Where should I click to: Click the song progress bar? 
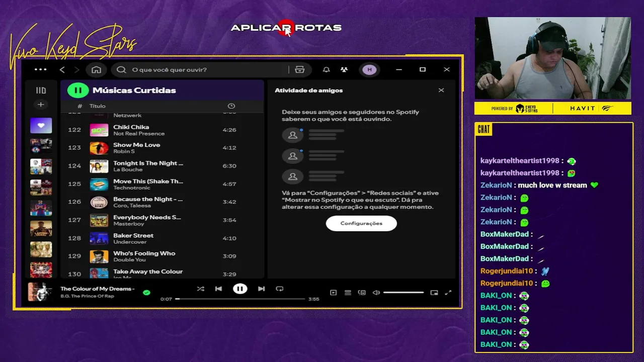(240, 299)
